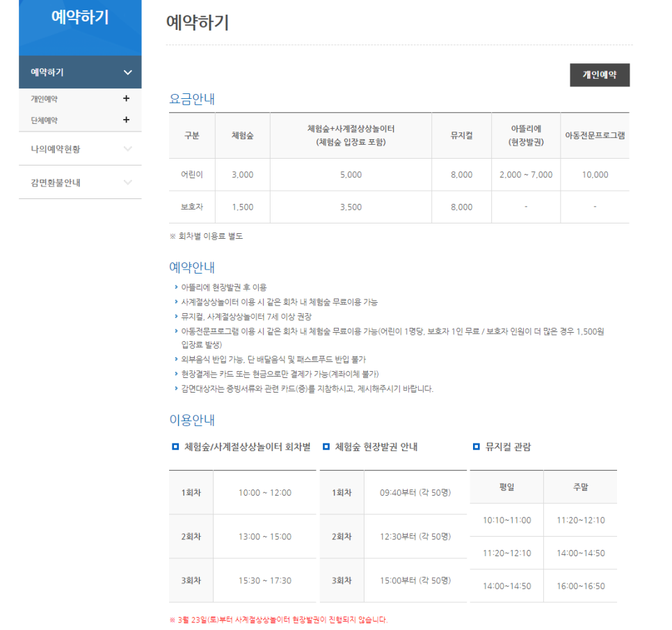Open 단체예약 submenu link
The image size is (672, 630).
[44, 120]
